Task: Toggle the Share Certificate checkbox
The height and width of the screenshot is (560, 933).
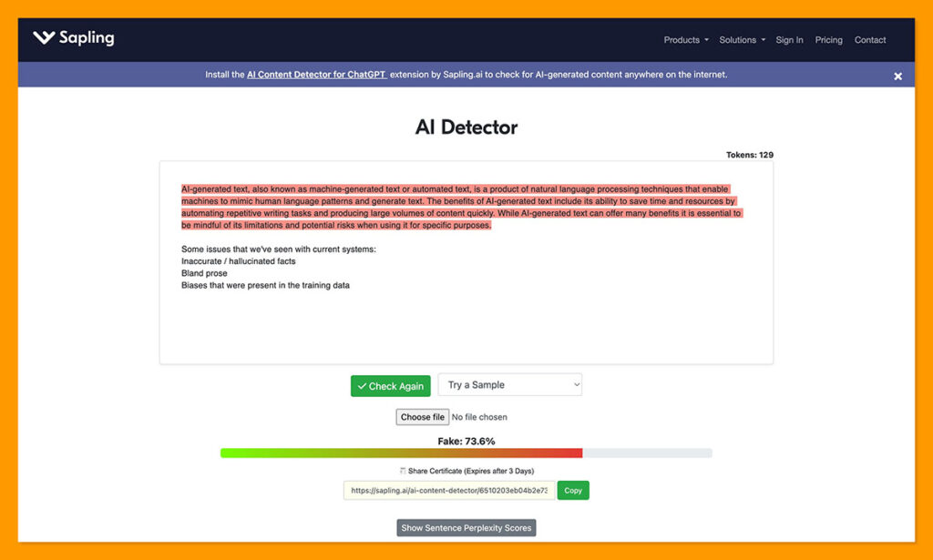Action: pos(403,471)
